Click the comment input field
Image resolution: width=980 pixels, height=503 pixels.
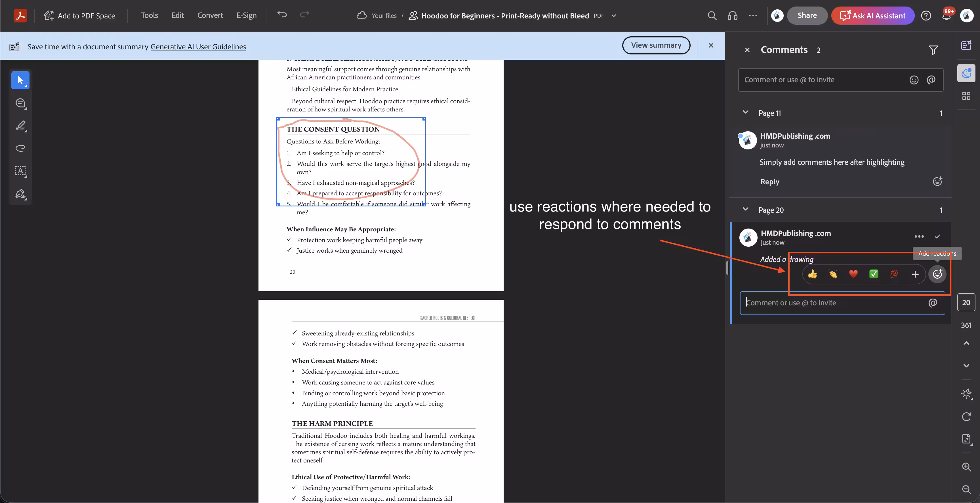pos(818,79)
